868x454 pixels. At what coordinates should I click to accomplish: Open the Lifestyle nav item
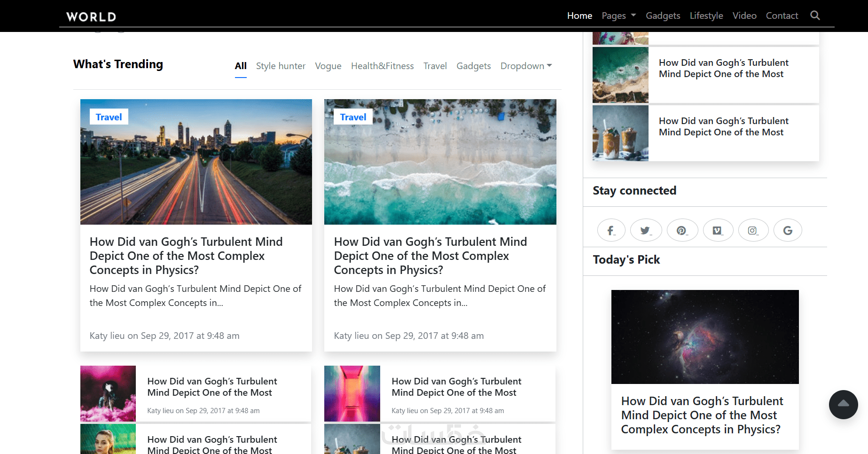click(x=706, y=16)
